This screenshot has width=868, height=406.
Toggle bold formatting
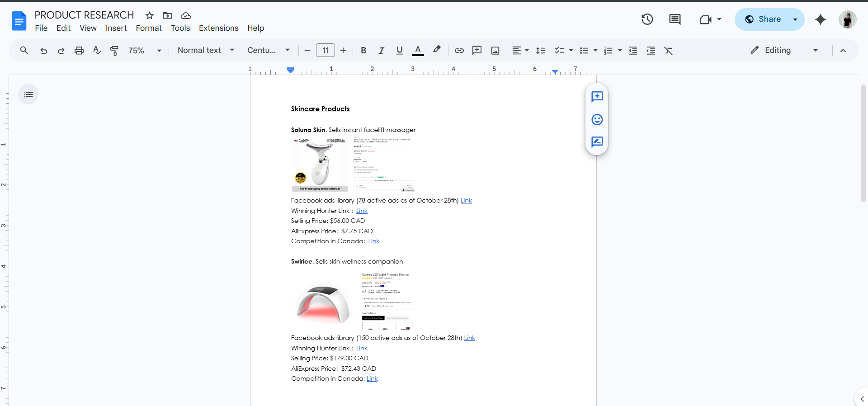[363, 50]
